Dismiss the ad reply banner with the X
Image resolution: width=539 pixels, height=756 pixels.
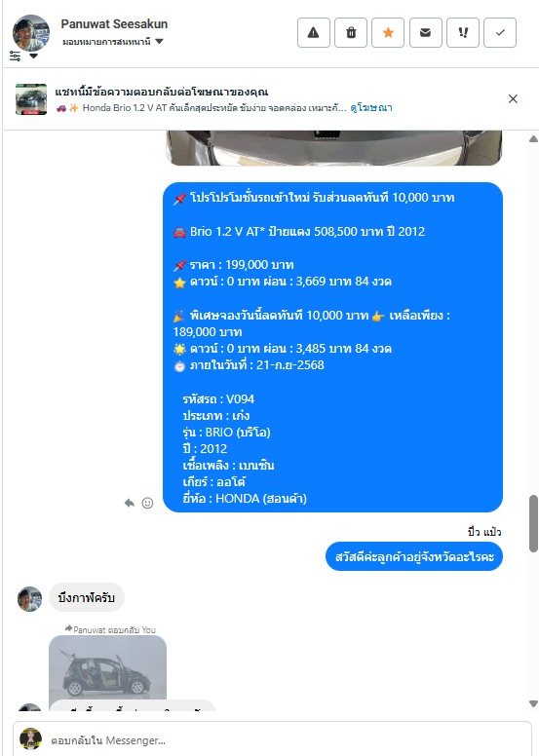[x=513, y=98]
